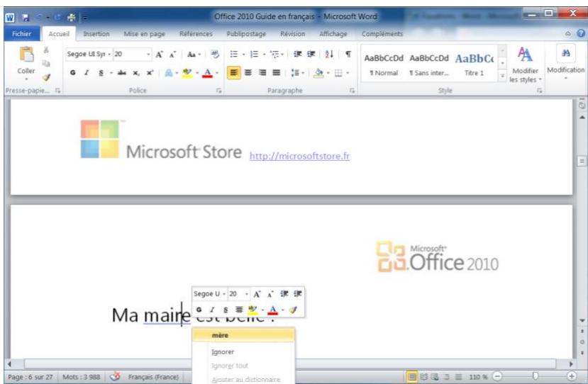Open the microsoftstore.fr hyperlink

(x=299, y=156)
